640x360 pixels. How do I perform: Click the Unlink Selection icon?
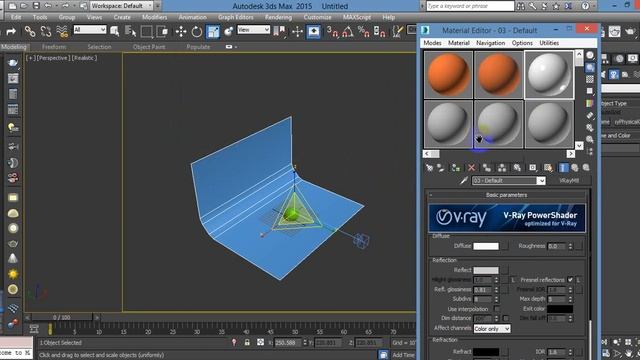click(46, 31)
